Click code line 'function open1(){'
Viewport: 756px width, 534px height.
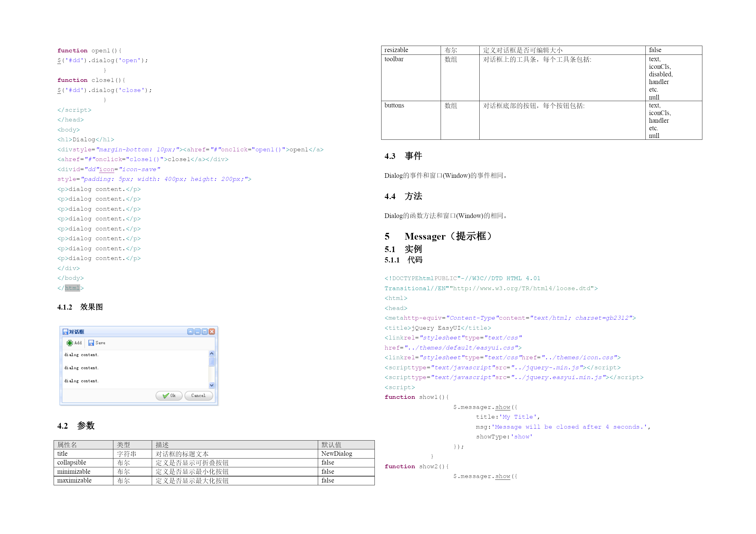click(90, 50)
